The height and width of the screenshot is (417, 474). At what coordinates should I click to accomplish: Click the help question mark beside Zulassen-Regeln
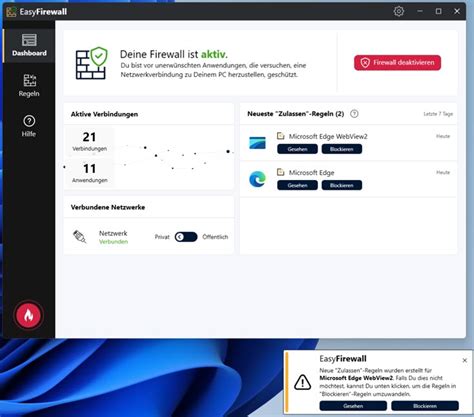[x=354, y=114]
